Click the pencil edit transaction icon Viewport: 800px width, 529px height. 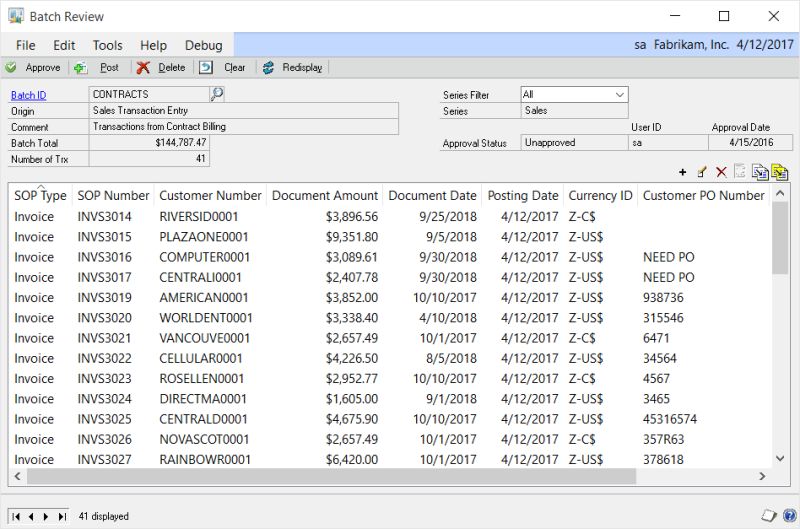click(702, 172)
